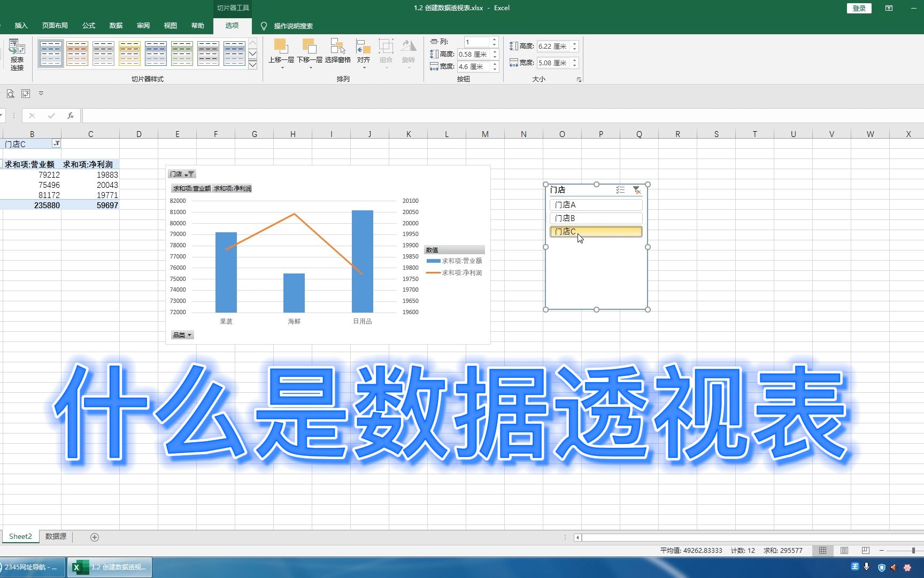Open the View (视图) tab
The image size is (924, 578).
pyautogui.click(x=171, y=26)
